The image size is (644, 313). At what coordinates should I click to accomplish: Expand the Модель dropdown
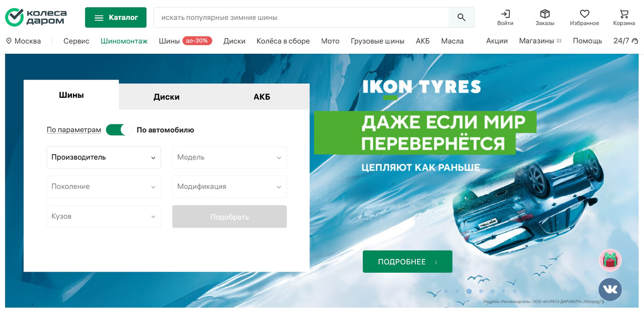pos(229,157)
